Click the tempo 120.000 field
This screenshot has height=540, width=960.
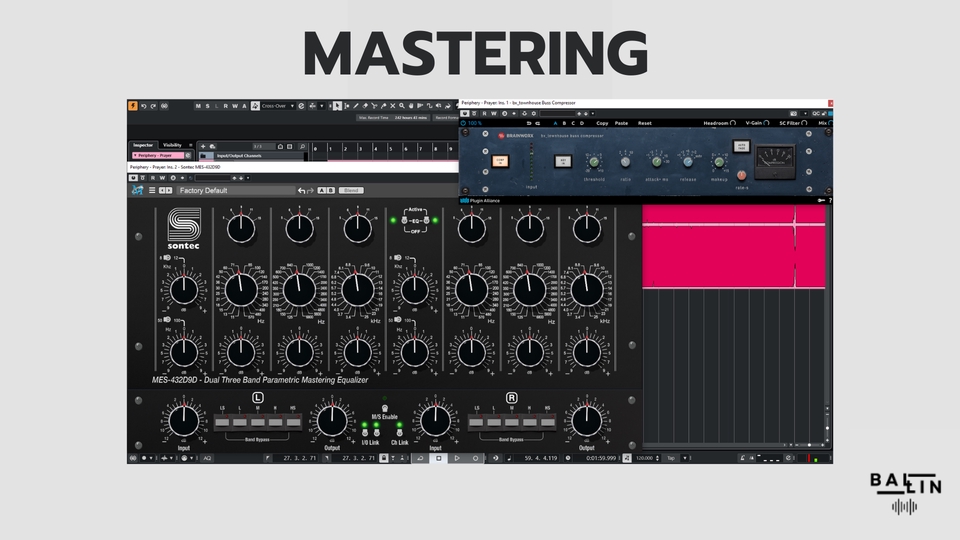coord(645,457)
